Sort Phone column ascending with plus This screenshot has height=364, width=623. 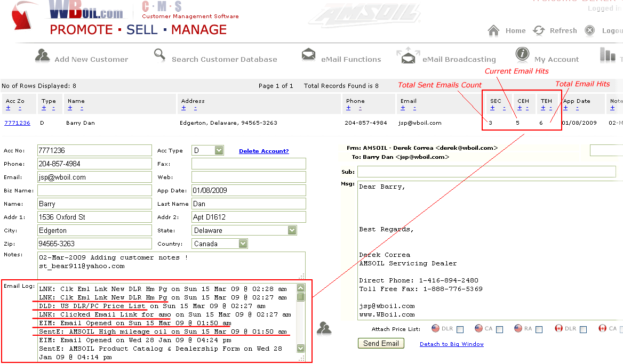tap(348, 108)
